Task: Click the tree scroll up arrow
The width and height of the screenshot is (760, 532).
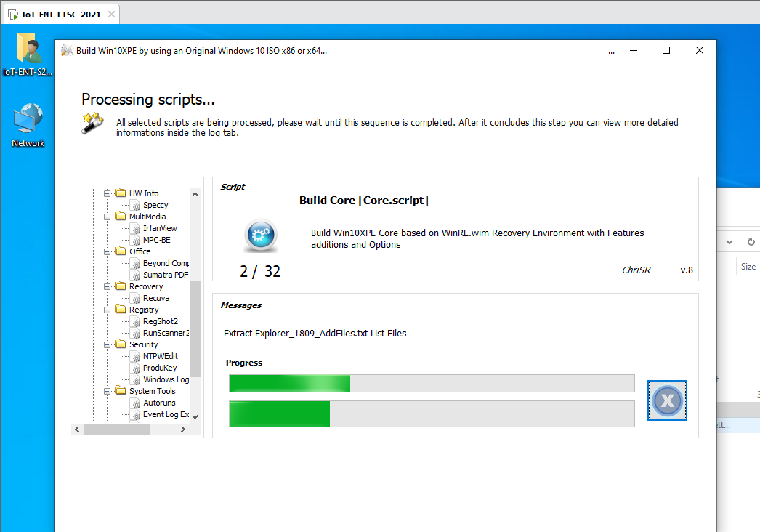Action: [195, 194]
